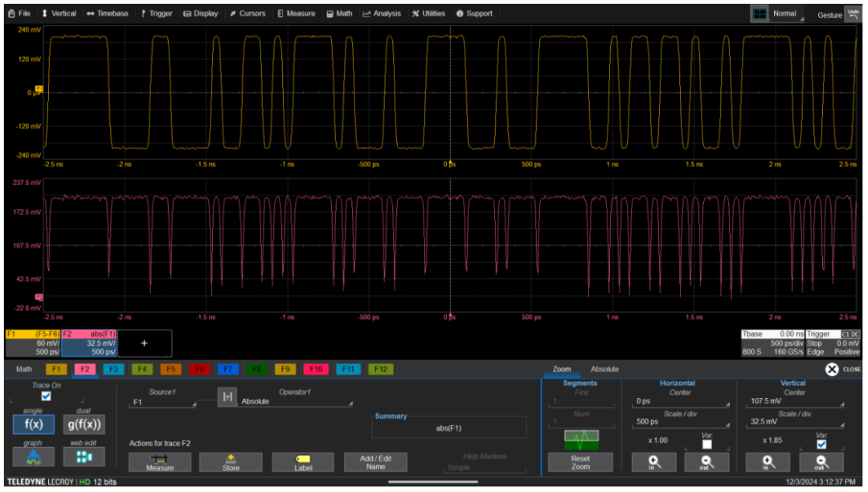The image size is (868, 492).
Task: Open the Measure menu
Action: coord(296,14)
